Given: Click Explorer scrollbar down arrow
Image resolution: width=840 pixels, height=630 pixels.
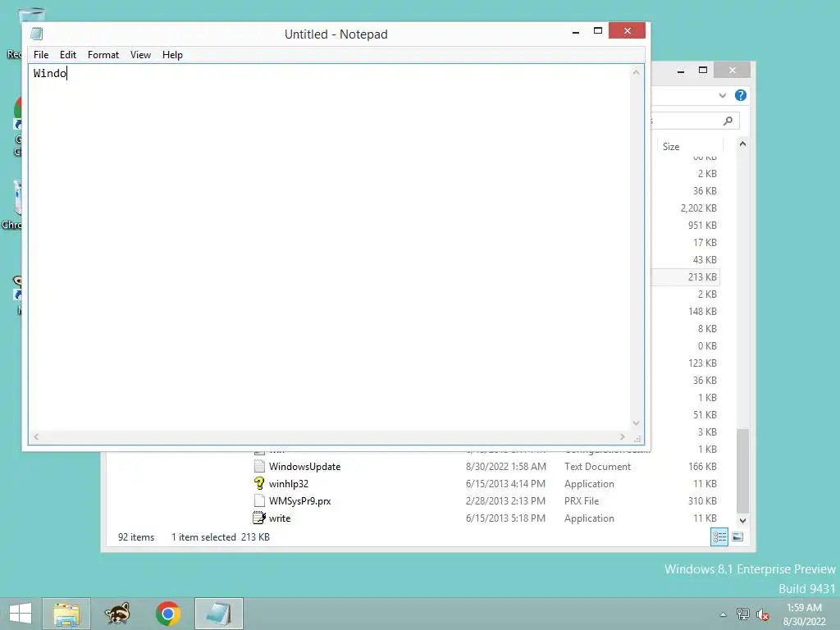Looking at the screenshot, I should (x=742, y=520).
